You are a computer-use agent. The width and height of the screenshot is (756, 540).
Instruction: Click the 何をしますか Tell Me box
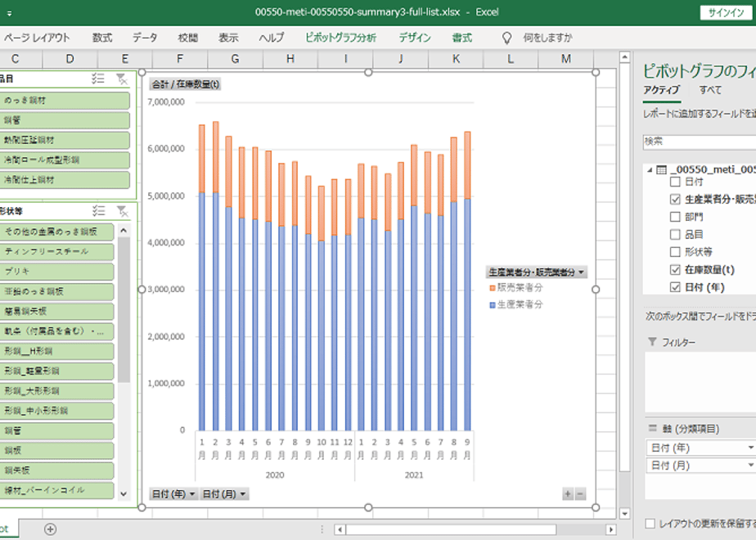point(547,38)
